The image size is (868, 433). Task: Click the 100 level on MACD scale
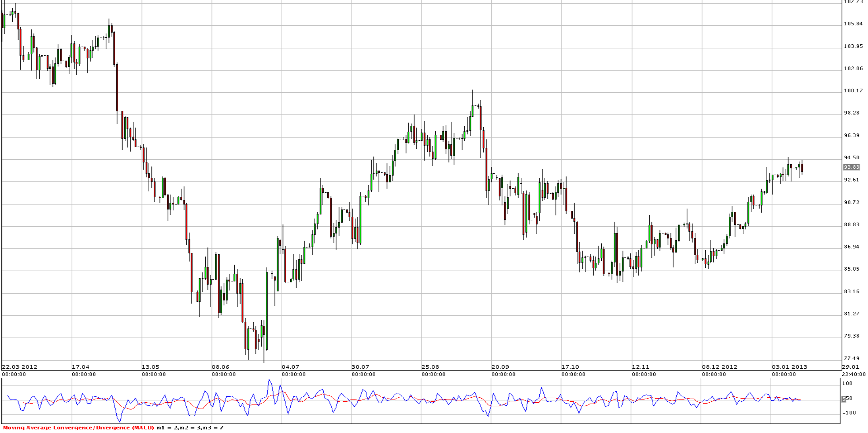pyautogui.click(x=848, y=383)
